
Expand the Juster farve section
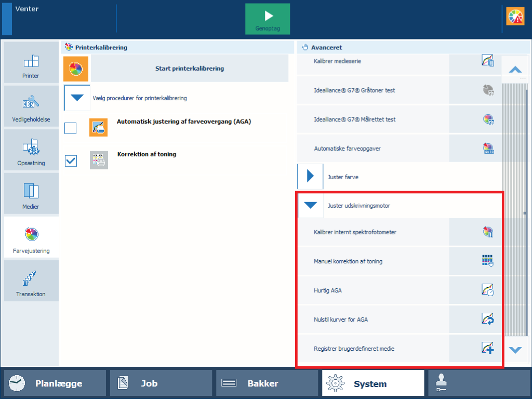coord(310,177)
